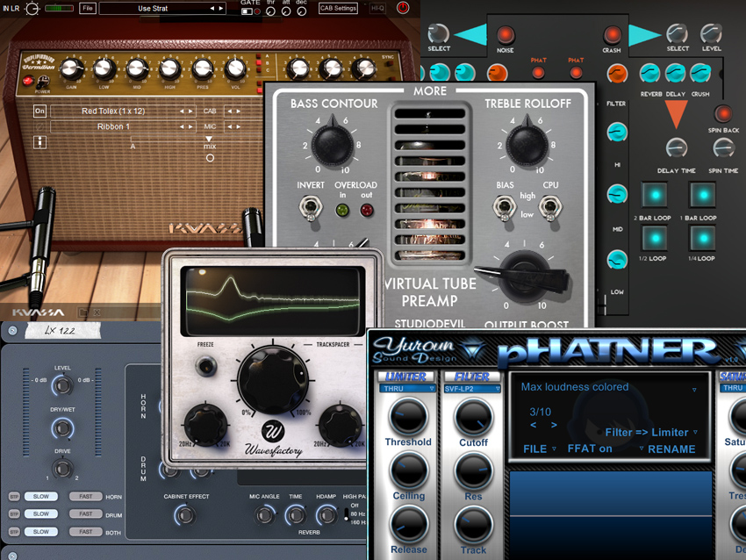This screenshot has height=560, width=746.
Task: Flip the CPU switch on tube preamp
Action: (x=550, y=208)
